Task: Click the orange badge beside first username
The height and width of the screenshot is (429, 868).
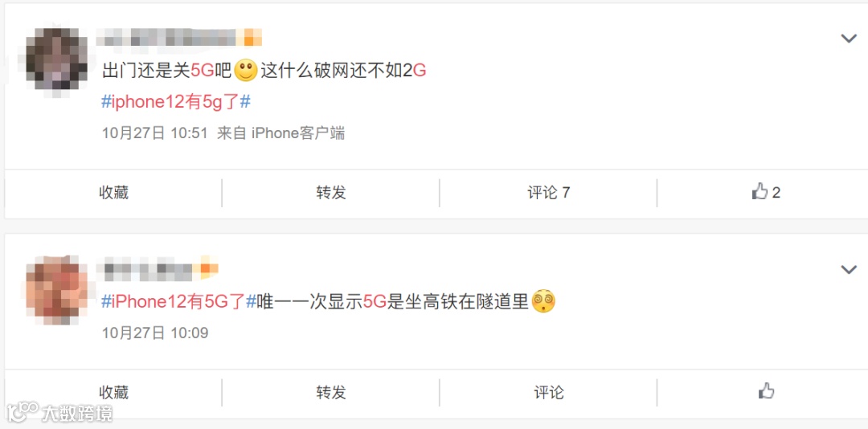Action: click(x=252, y=38)
